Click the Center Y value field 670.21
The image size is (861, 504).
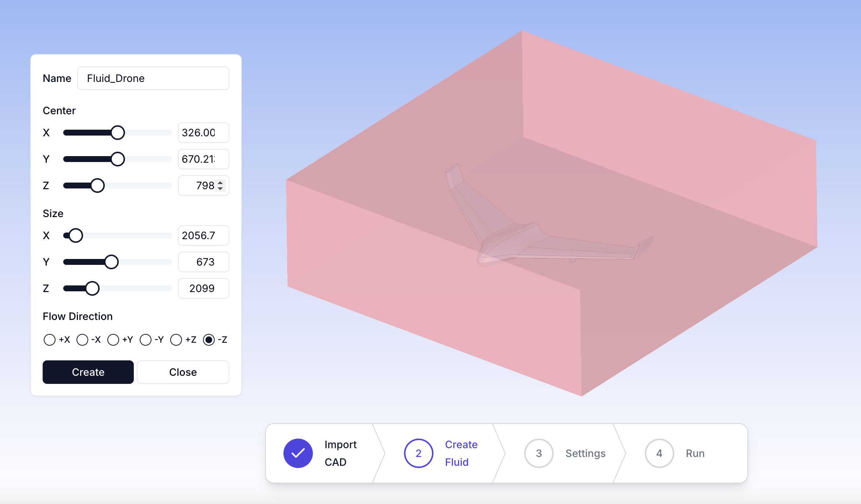pyautogui.click(x=204, y=159)
